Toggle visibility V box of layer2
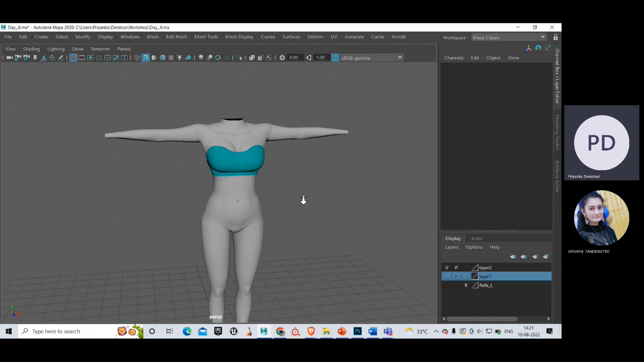 [x=446, y=268]
